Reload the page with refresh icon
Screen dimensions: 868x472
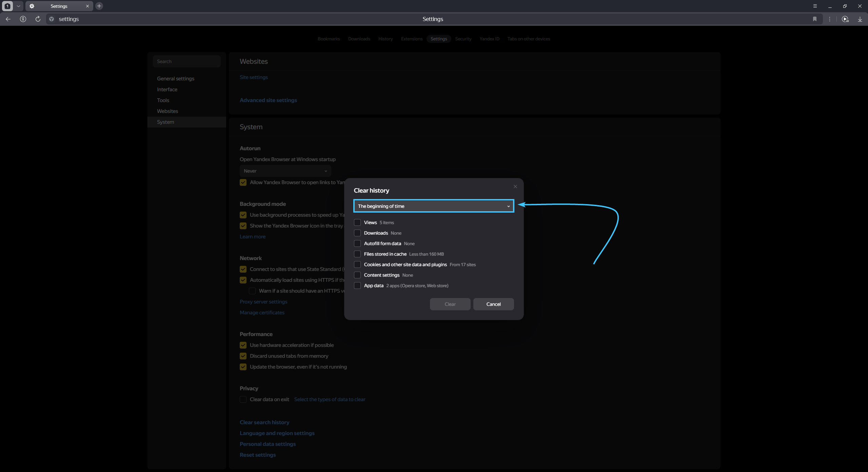pos(38,19)
